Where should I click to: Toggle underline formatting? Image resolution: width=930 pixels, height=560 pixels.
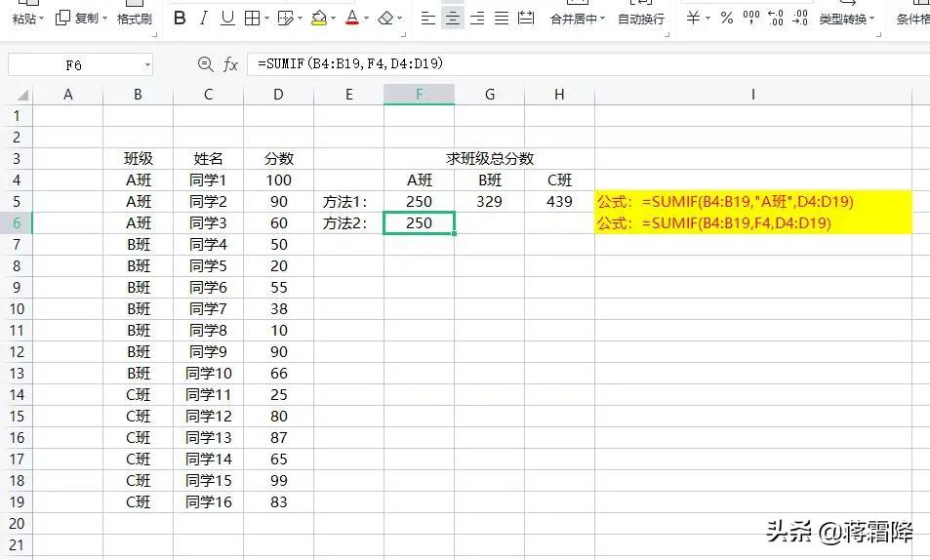(227, 19)
